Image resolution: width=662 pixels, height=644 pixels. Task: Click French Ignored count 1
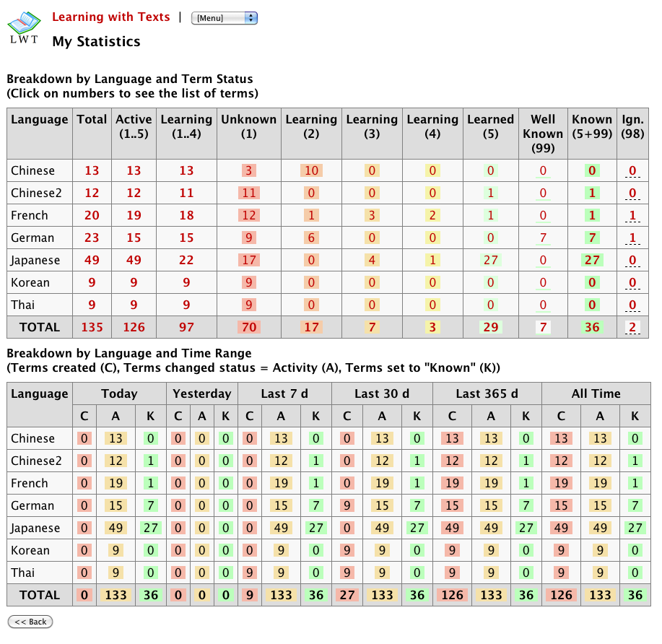point(632,216)
